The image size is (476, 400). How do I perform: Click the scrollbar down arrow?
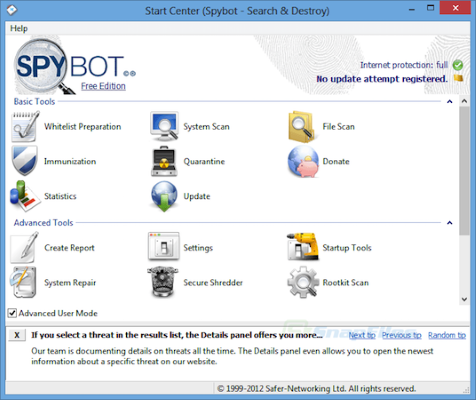pyautogui.click(x=464, y=299)
